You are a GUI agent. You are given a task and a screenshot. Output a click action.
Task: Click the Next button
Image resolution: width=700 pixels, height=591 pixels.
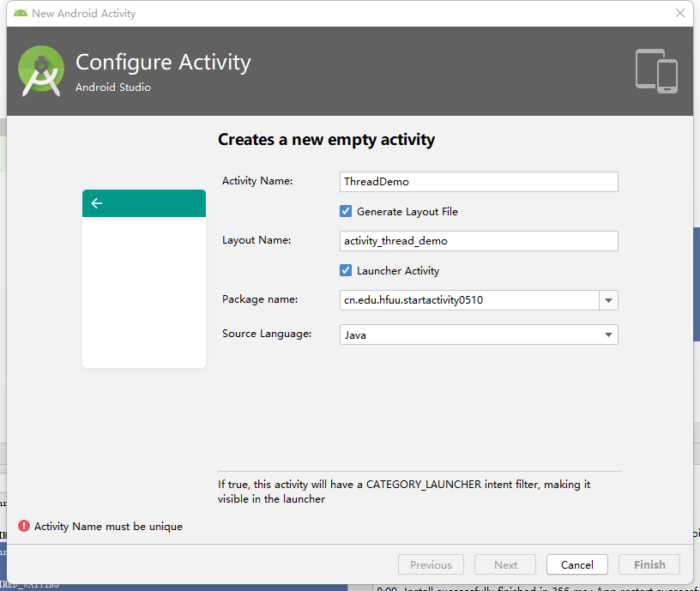(x=505, y=564)
